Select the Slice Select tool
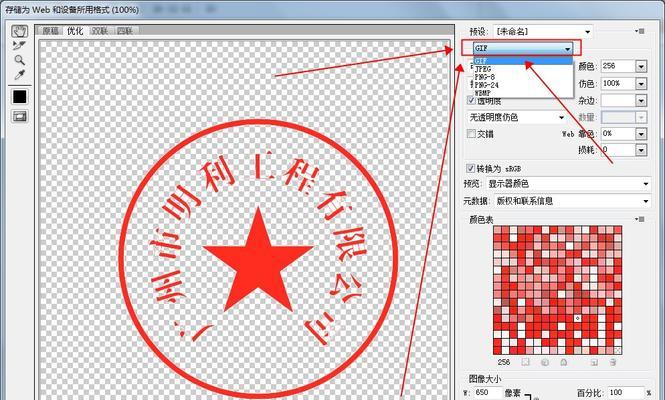The image size is (665, 400). tap(20, 45)
